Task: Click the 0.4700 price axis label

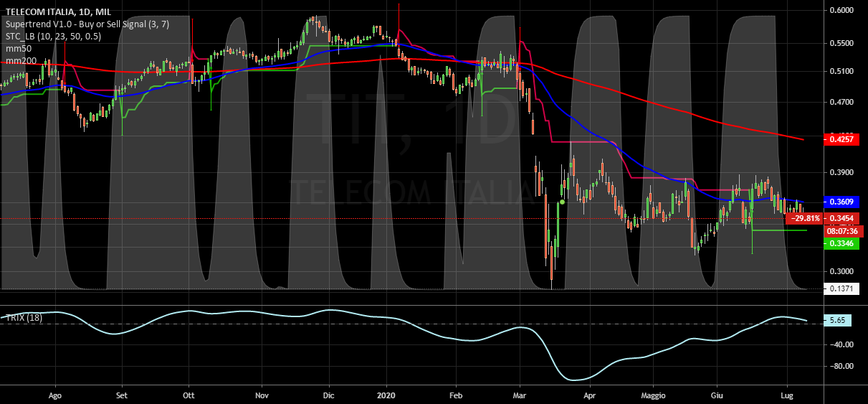Action: click(840, 103)
